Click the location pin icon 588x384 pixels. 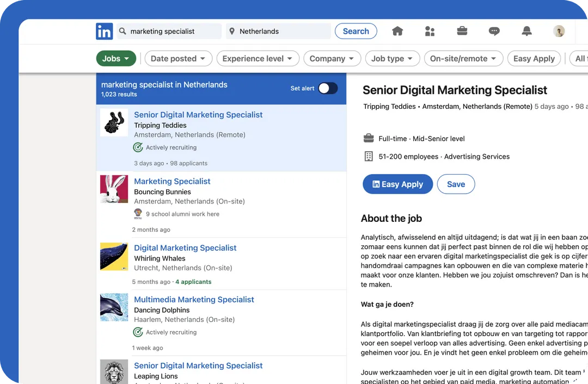click(232, 31)
